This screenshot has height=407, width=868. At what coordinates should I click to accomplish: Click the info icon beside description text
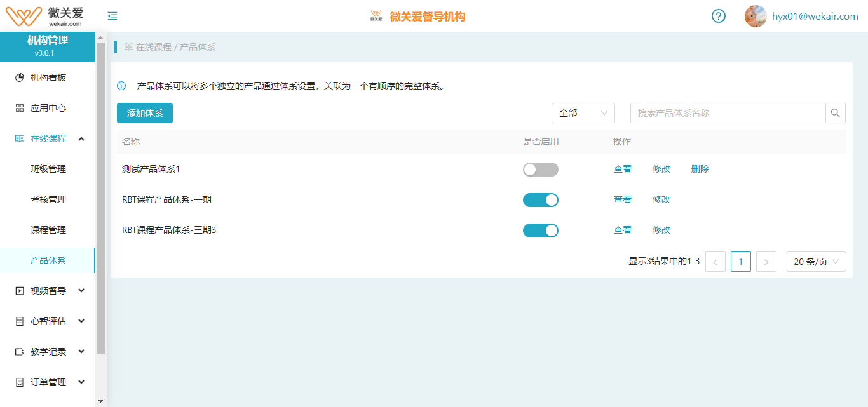point(121,86)
